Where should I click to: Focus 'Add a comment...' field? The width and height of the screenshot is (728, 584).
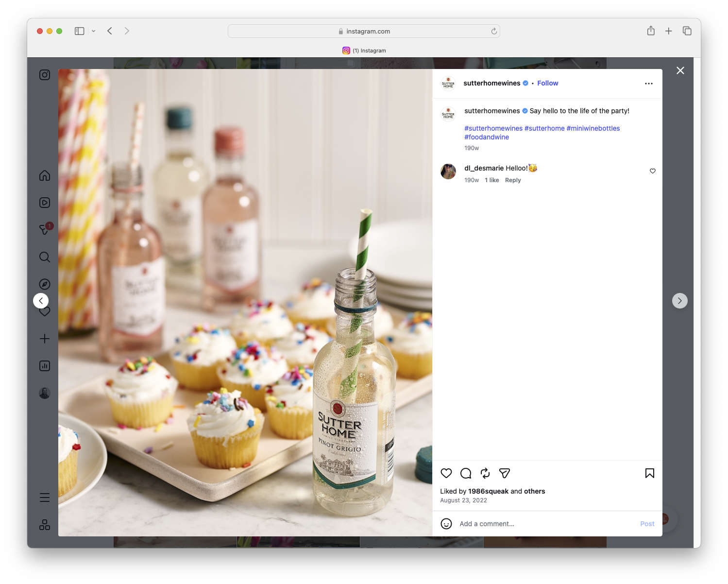click(x=546, y=524)
